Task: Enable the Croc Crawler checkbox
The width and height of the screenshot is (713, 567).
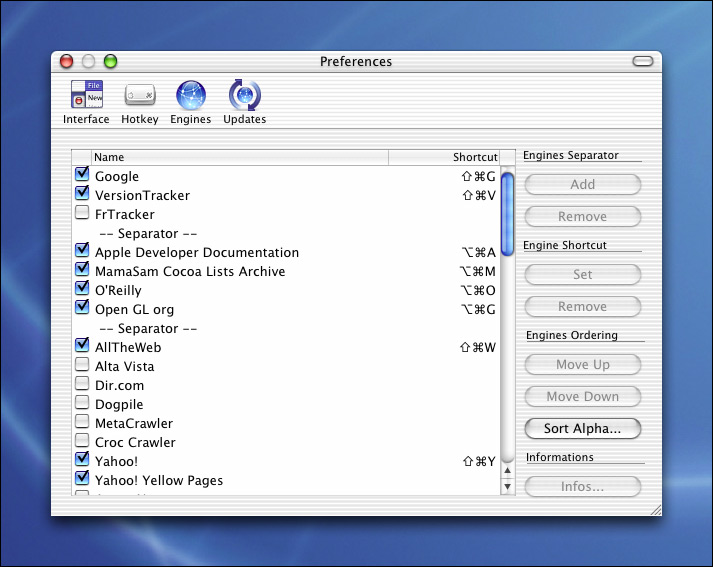Action: coord(82,441)
